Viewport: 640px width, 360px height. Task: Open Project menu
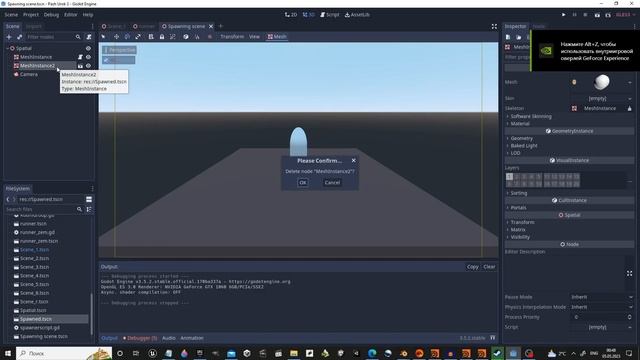point(31,15)
